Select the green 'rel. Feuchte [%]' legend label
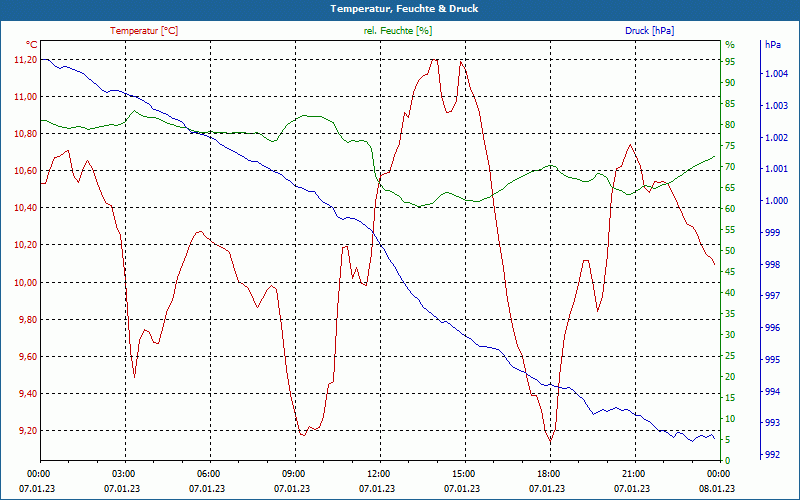This screenshot has height=500, width=800. point(398,31)
